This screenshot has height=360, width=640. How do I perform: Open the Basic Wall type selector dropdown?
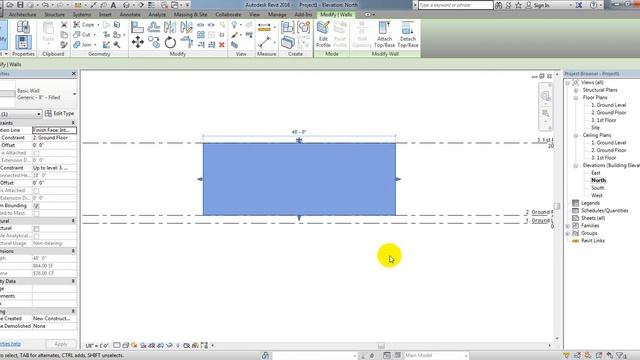tap(74, 94)
